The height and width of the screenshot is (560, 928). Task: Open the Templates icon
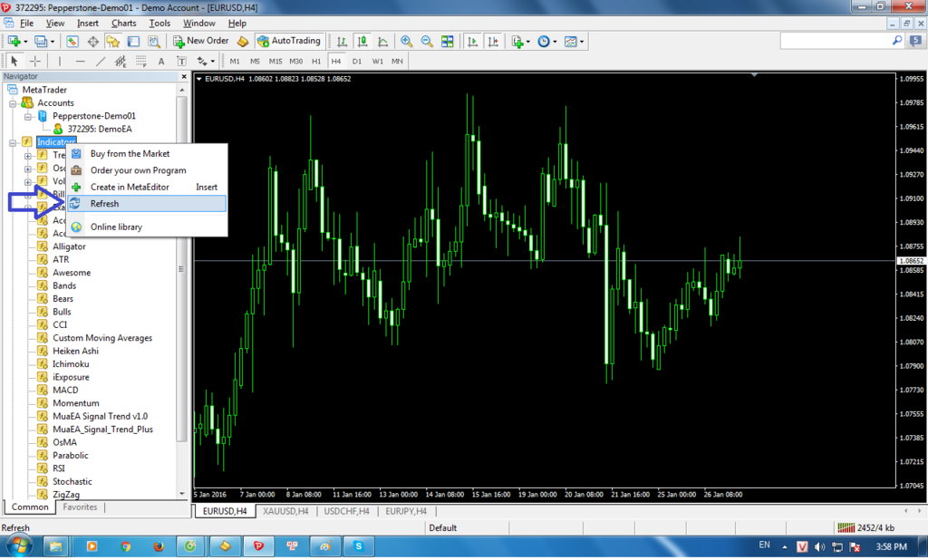click(x=571, y=42)
